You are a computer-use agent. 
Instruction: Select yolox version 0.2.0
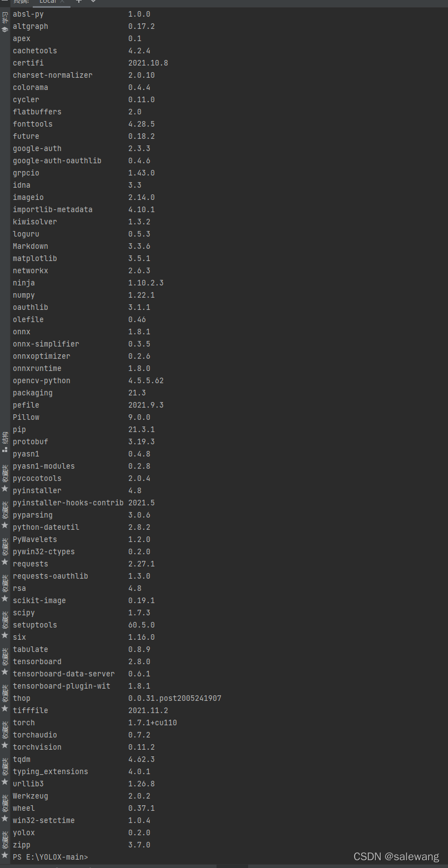point(139,832)
